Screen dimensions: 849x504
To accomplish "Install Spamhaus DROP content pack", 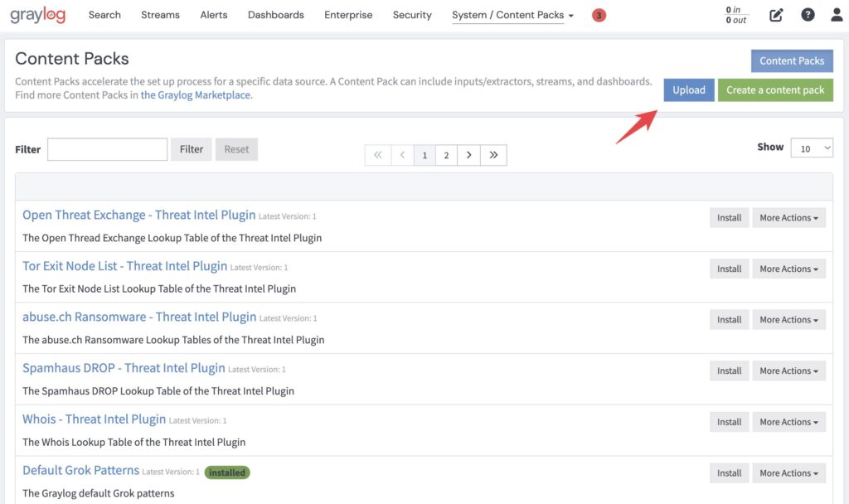I will pyautogui.click(x=730, y=371).
